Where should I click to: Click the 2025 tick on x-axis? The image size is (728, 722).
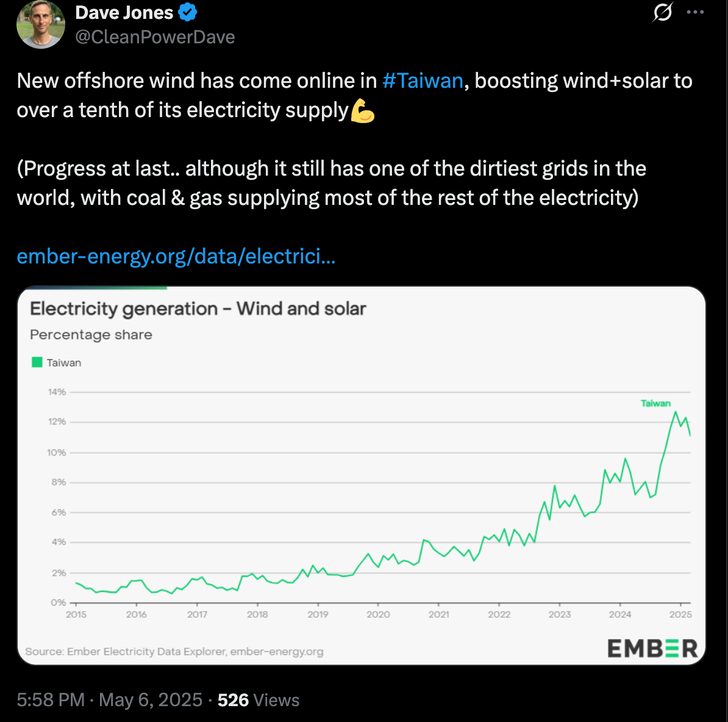coord(680,614)
